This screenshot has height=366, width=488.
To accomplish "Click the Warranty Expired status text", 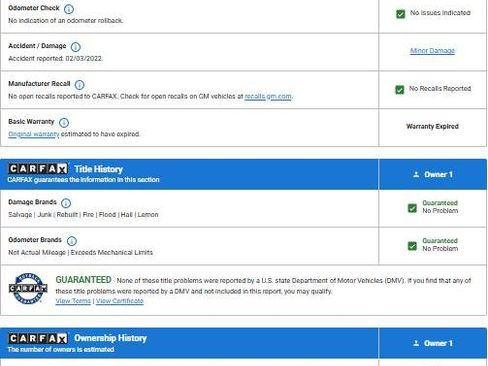I will coord(432,126).
